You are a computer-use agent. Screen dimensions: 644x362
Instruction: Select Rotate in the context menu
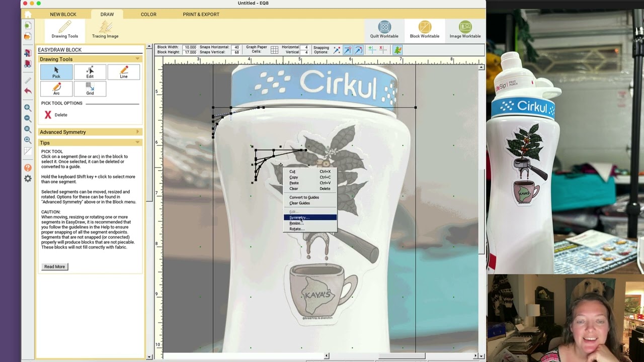(310, 229)
